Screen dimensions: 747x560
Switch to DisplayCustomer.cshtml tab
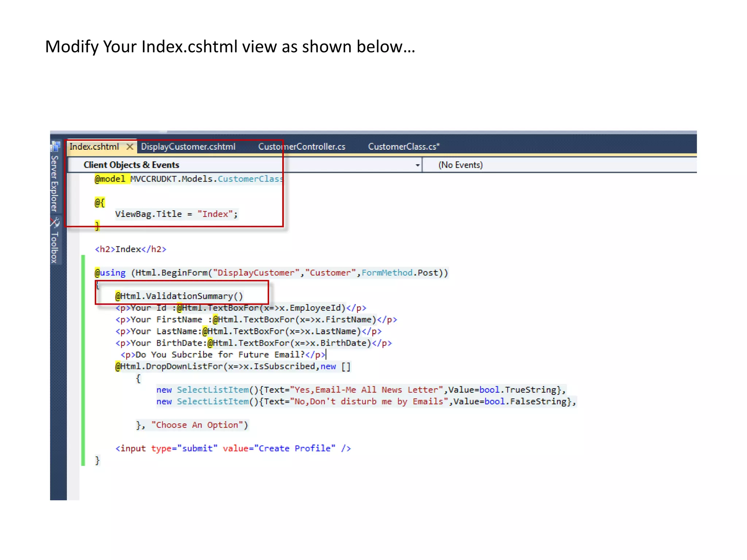click(x=188, y=147)
